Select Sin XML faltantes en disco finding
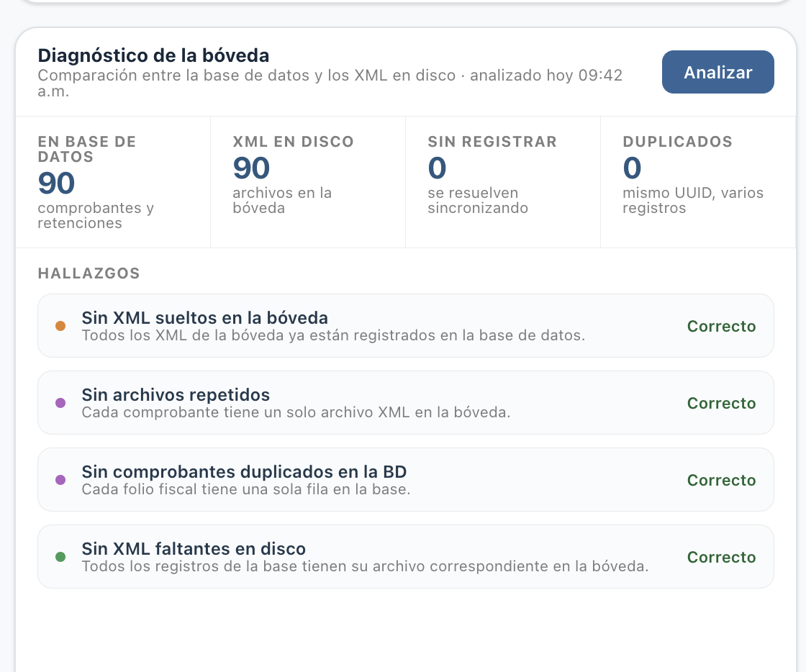The height and width of the screenshot is (672, 806). coord(406,557)
